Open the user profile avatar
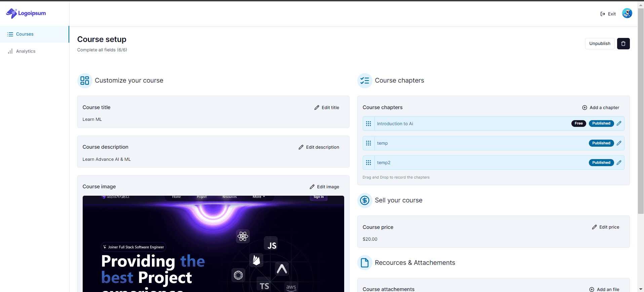644x292 pixels. [627, 13]
